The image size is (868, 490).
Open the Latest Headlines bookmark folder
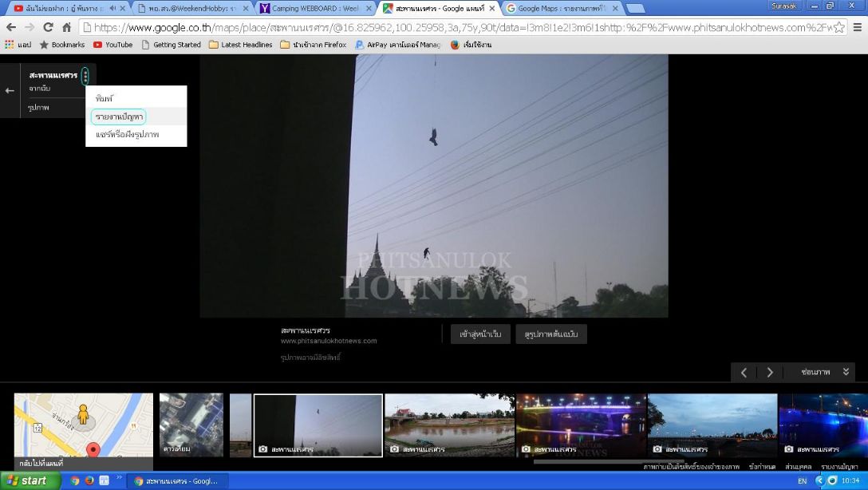click(x=241, y=45)
